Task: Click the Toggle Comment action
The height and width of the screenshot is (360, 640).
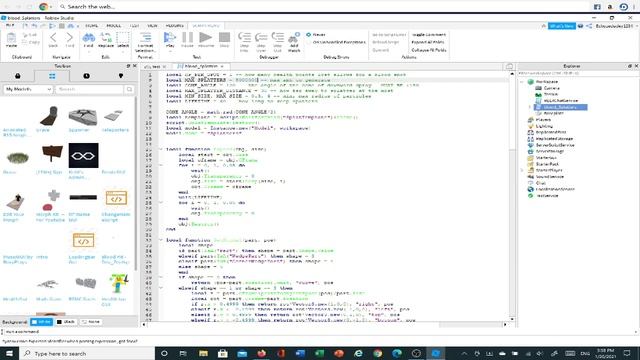Action: (428, 35)
